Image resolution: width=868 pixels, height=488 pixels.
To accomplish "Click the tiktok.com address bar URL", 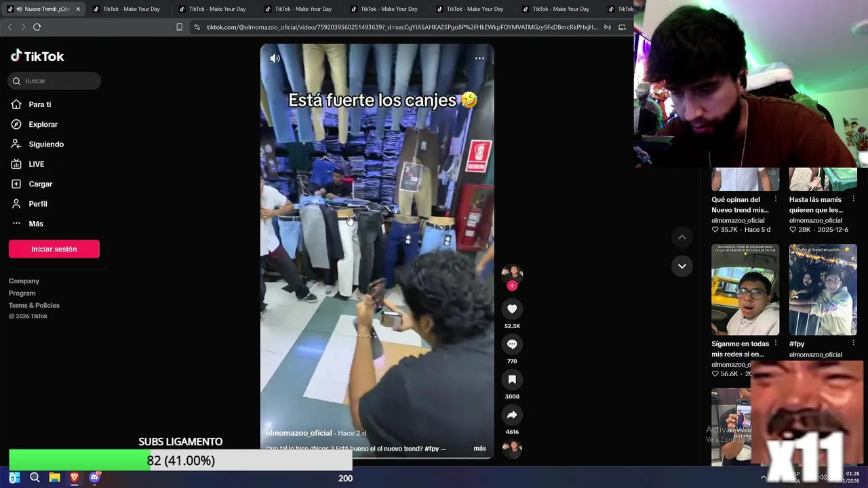I will [x=402, y=27].
